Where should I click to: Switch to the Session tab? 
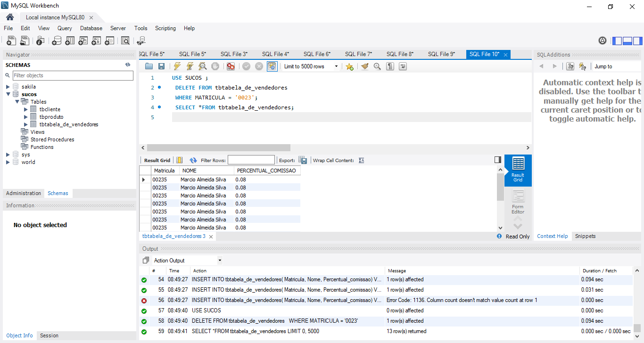click(x=49, y=335)
